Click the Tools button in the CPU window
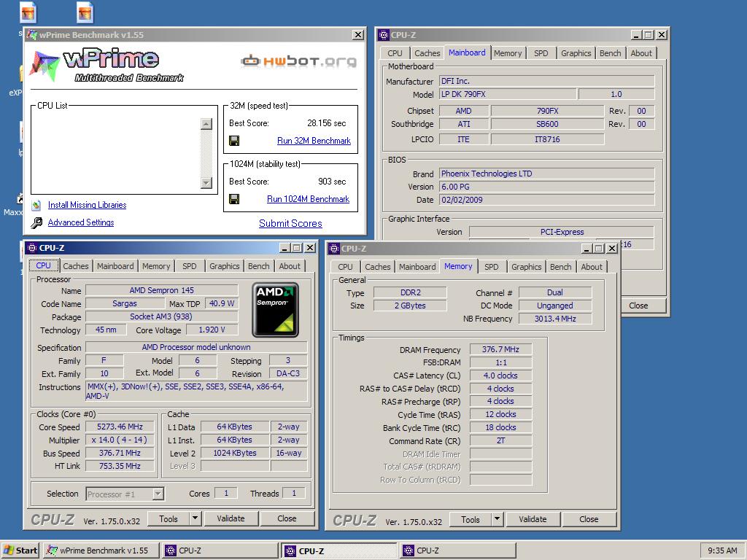The width and height of the screenshot is (747, 560). coord(169,518)
